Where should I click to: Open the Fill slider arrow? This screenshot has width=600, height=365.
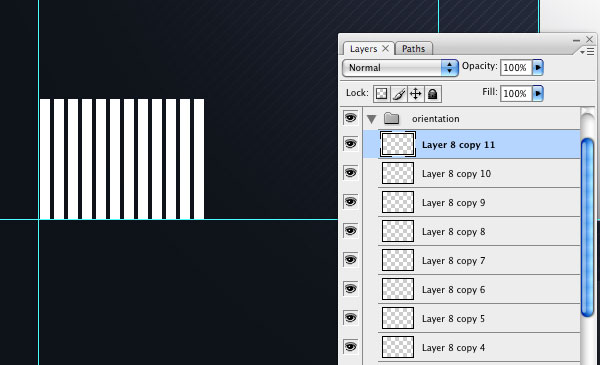538,93
